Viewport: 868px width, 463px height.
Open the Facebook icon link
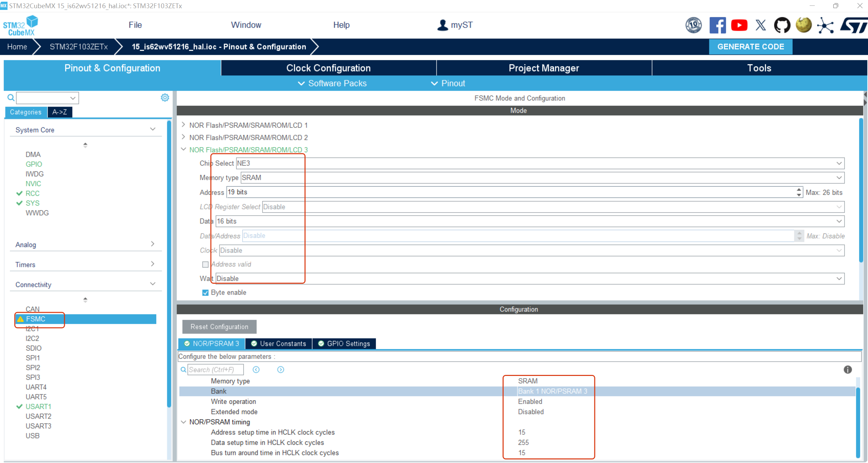(718, 25)
